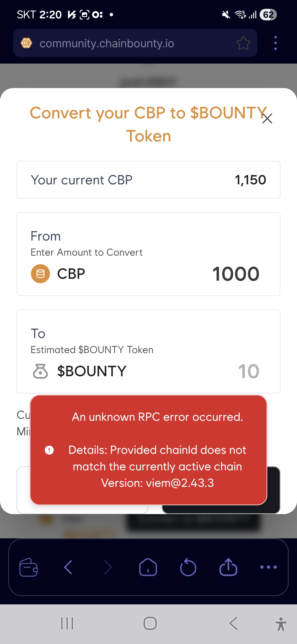Open browser home page icon
The width and height of the screenshot is (297, 644).
(148, 567)
